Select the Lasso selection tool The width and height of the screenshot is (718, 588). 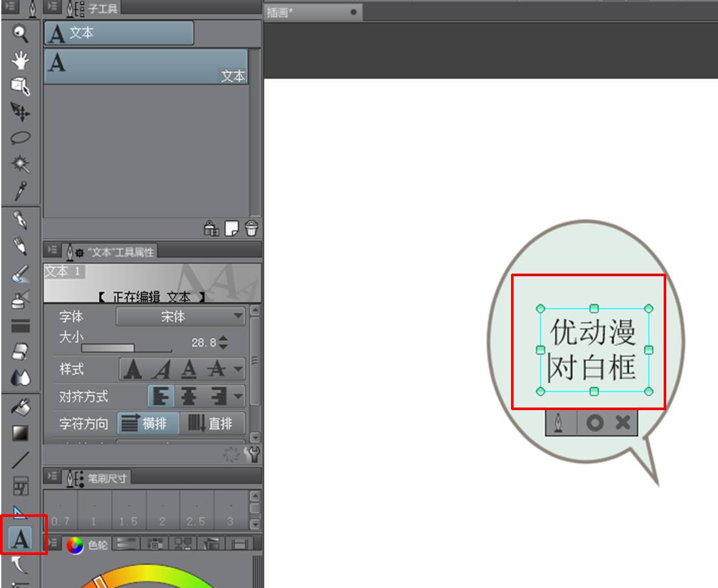click(x=21, y=138)
